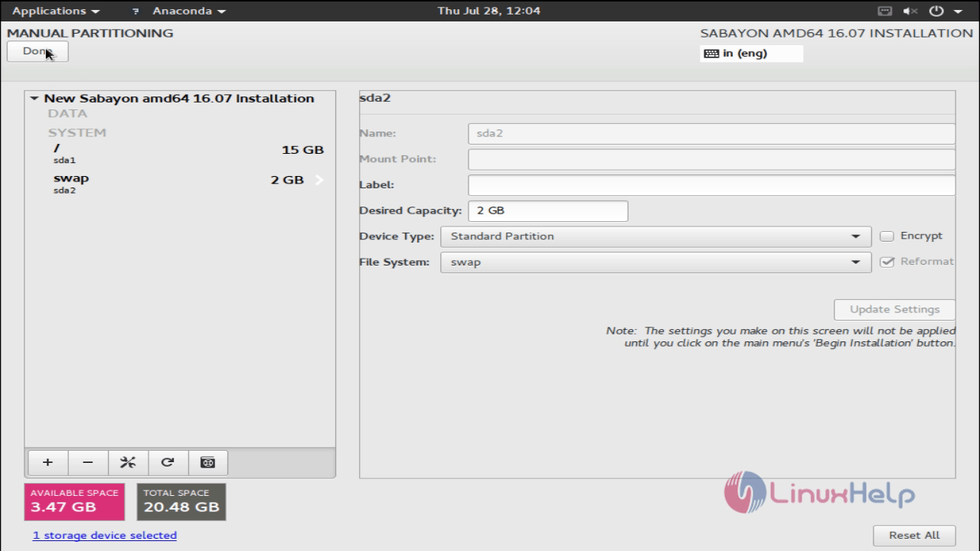Click the Update Settings button
This screenshot has width=980, height=551.
[894, 309]
